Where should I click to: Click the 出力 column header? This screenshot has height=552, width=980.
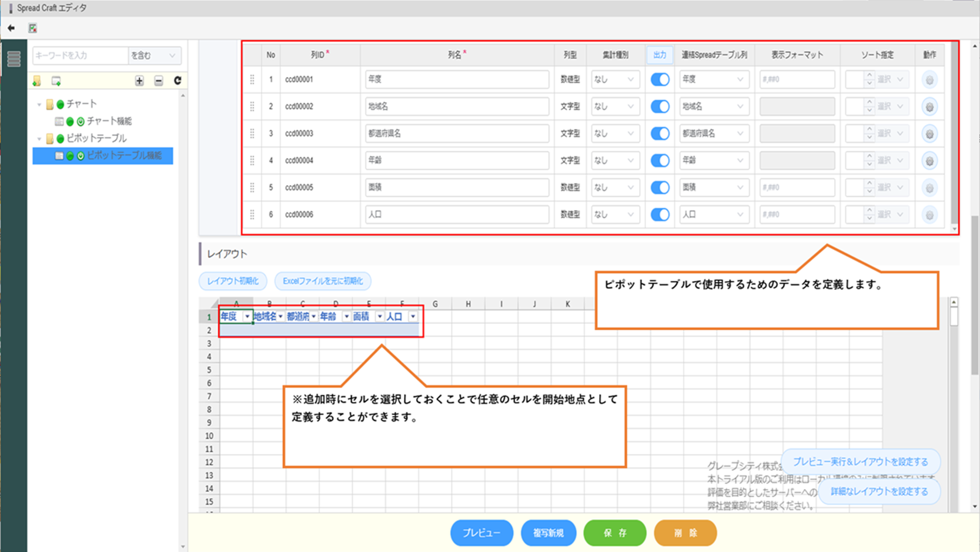(660, 55)
